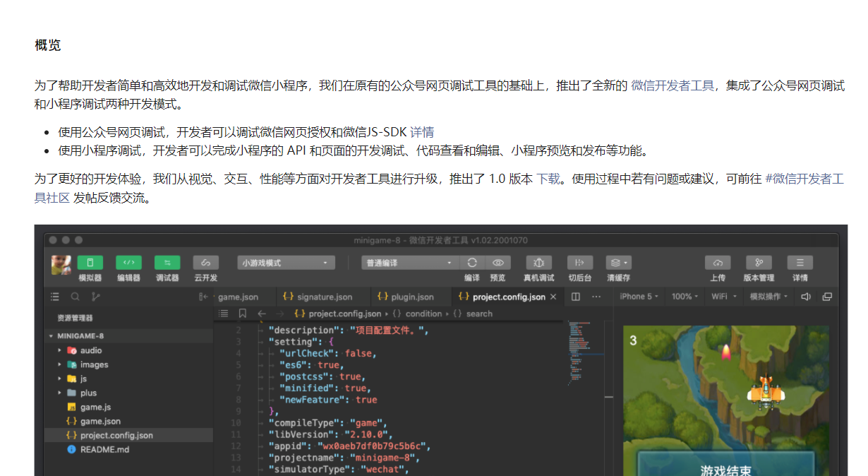Screen dimensions: 868x476
Task: Close the project.config.json tab
Action: (x=553, y=297)
